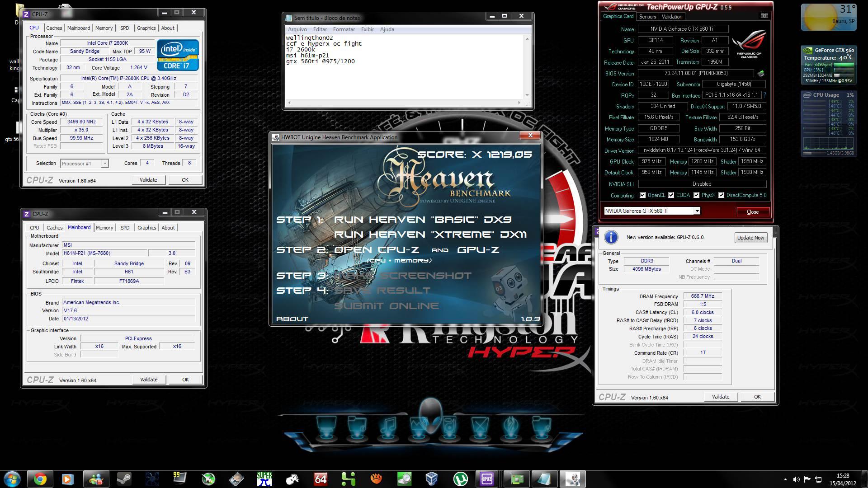Open the Arquivo menu in Notepad
Viewport: 868px width, 488px height.
pyautogui.click(x=297, y=29)
